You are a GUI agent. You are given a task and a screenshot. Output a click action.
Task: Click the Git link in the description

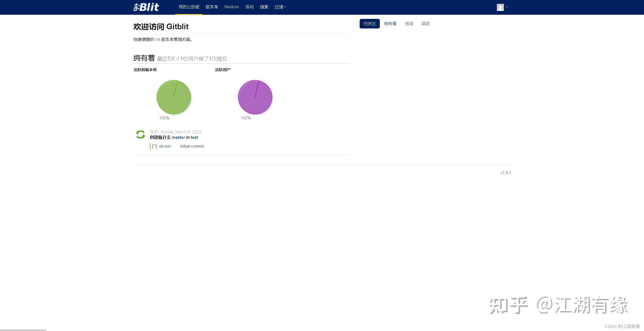click(157, 40)
